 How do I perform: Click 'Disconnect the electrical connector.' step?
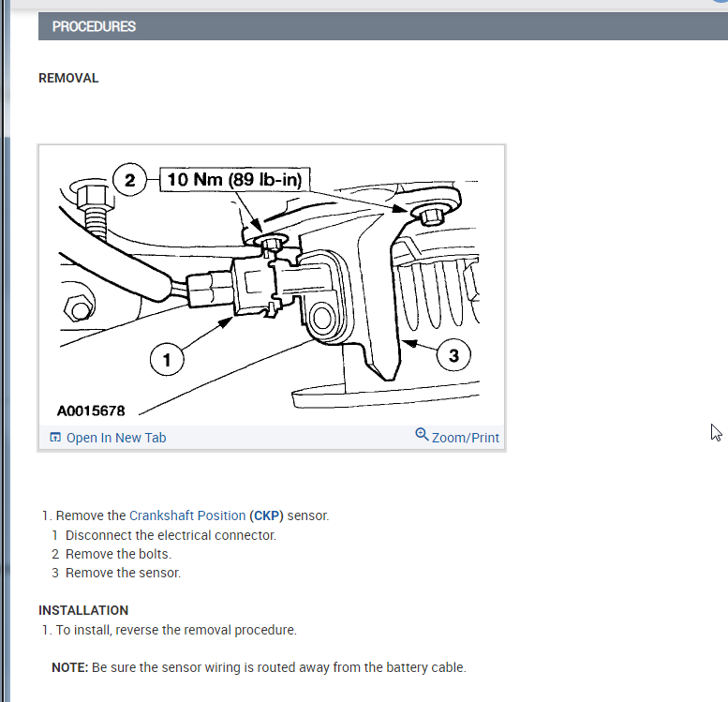point(171,535)
